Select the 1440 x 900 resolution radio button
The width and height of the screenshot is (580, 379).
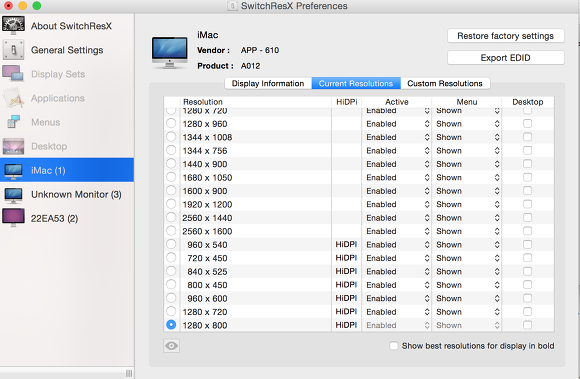(171, 163)
